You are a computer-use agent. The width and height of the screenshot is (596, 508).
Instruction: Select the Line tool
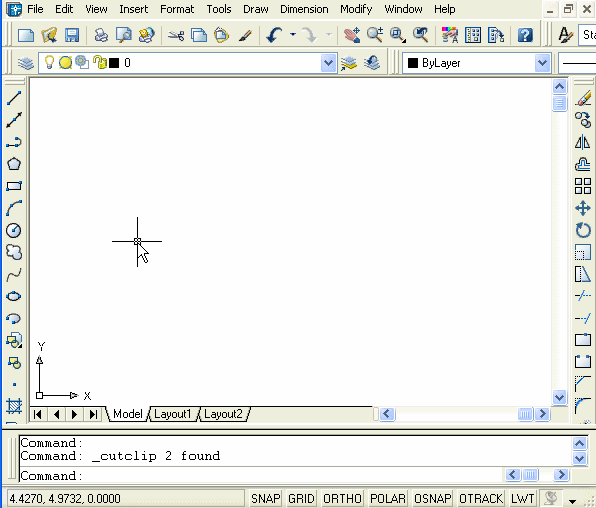tap(14, 98)
